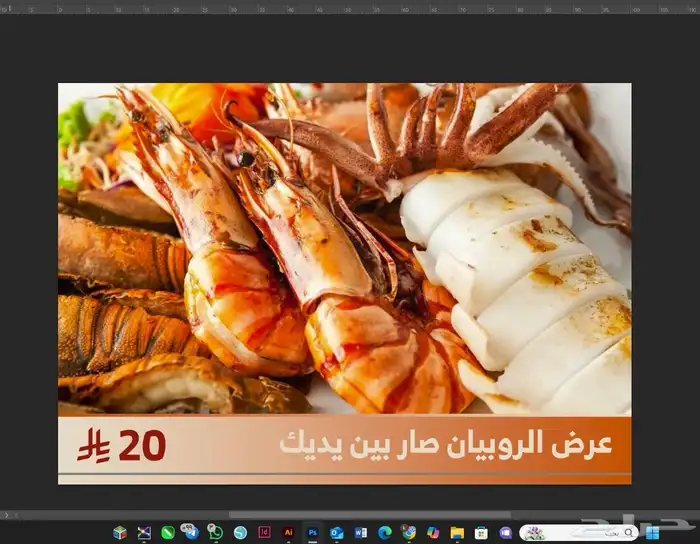
Task: Click the scroll arrow at the scrollbar's left end
Action: click(x=17, y=515)
